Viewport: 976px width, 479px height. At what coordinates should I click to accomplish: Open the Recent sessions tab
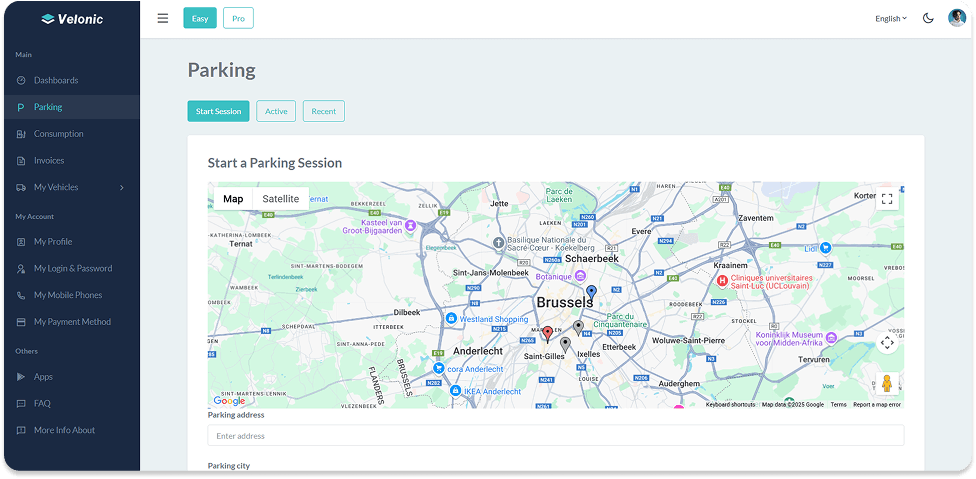tap(323, 111)
